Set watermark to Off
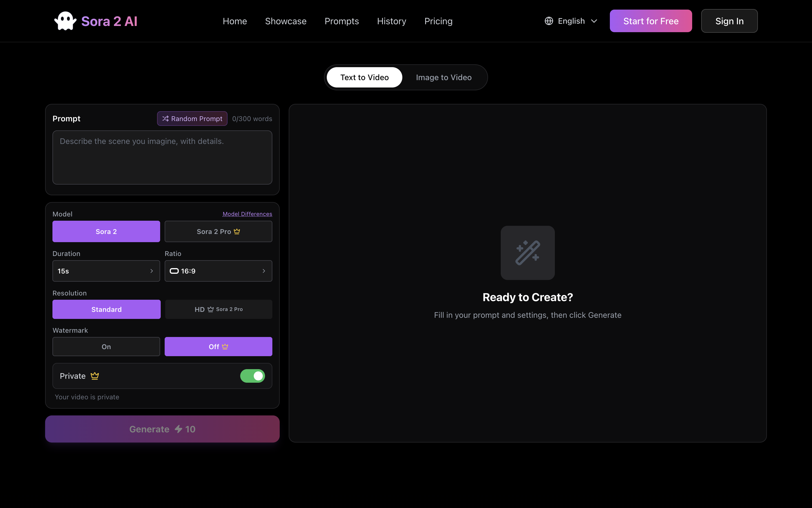Viewport: 812px width, 508px height. coord(219,347)
